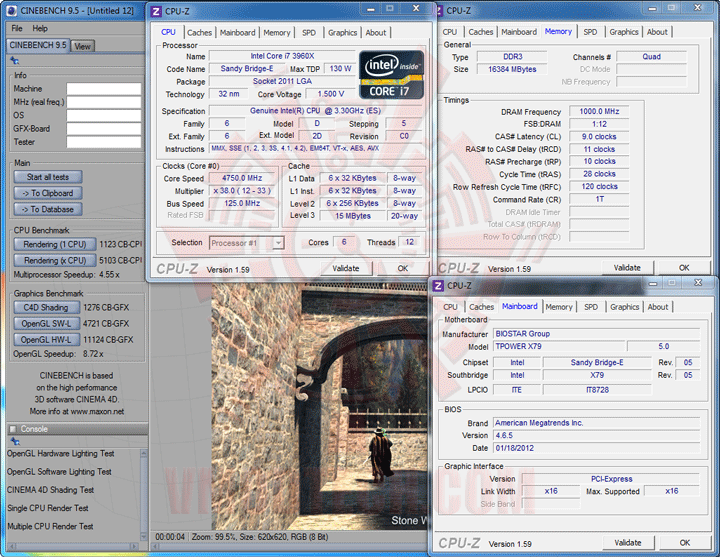Click the CPU-Z icon in the Mainboard window title bar
This screenshot has height=557, width=720.
coord(439,286)
